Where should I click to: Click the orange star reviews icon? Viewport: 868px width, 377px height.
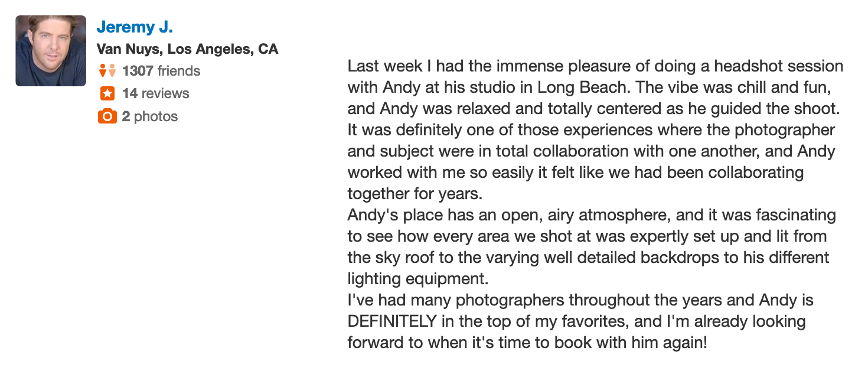point(107,93)
